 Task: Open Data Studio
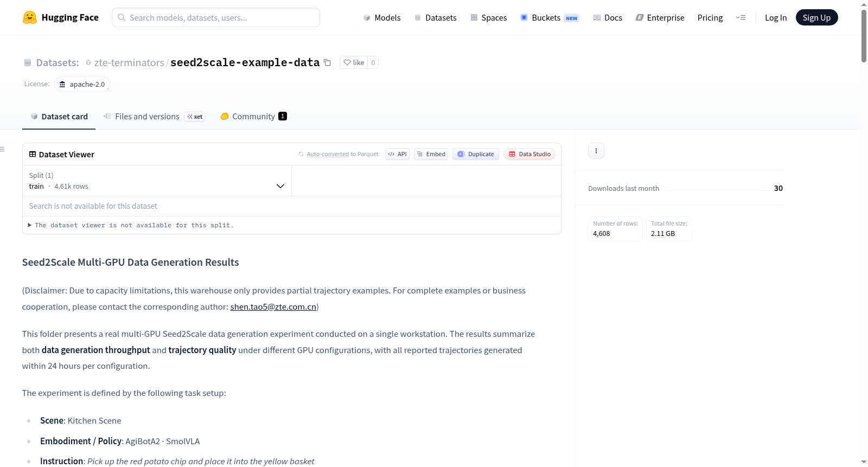tap(529, 154)
